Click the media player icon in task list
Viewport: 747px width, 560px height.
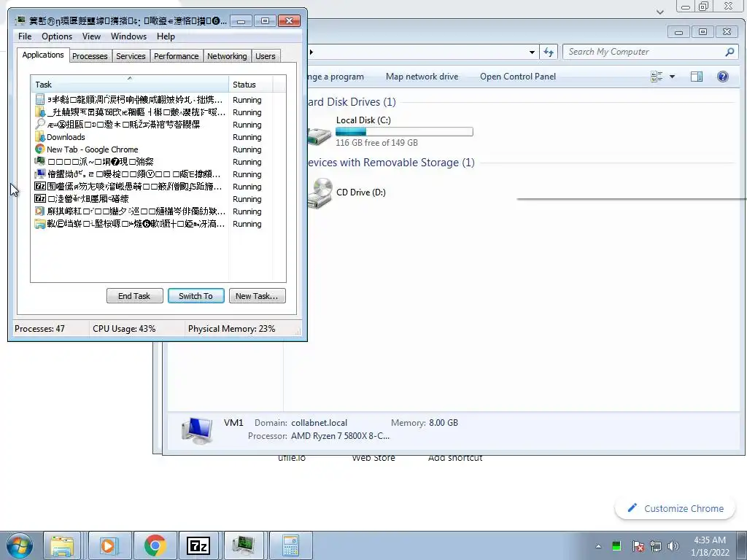click(40, 211)
